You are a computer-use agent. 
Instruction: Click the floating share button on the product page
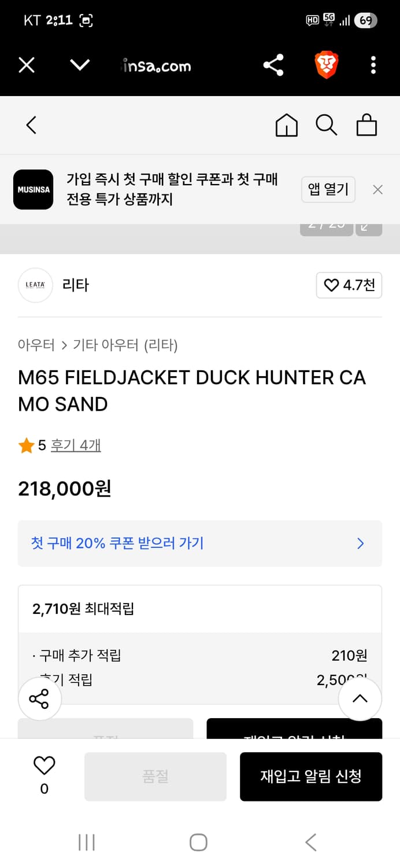pyautogui.click(x=39, y=698)
